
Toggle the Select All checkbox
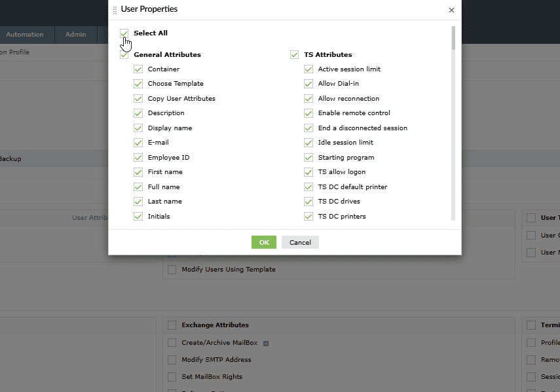(x=124, y=33)
